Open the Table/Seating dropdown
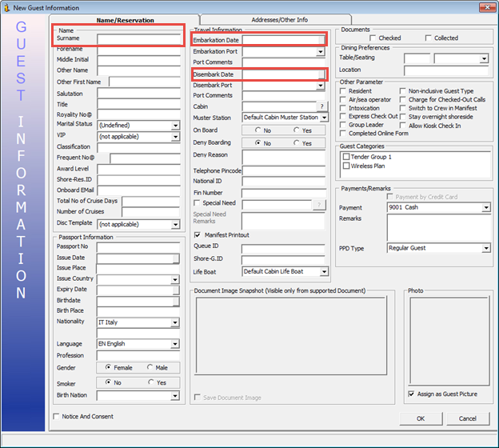The width and height of the screenshot is (499, 448). (484, 58)
